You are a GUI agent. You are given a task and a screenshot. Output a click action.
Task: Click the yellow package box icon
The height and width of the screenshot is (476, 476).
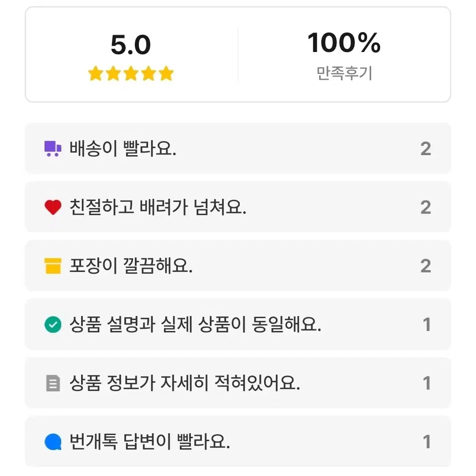coord(53,266)
